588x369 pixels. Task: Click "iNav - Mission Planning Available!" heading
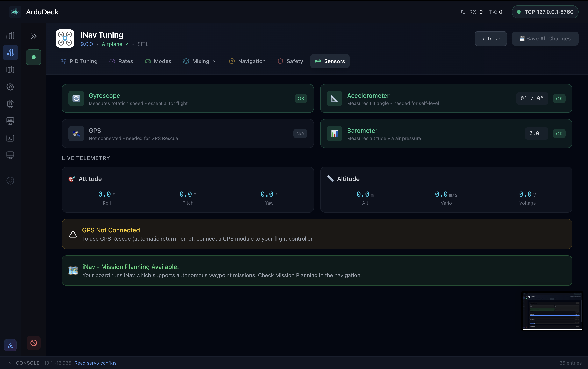click(131, 267)
